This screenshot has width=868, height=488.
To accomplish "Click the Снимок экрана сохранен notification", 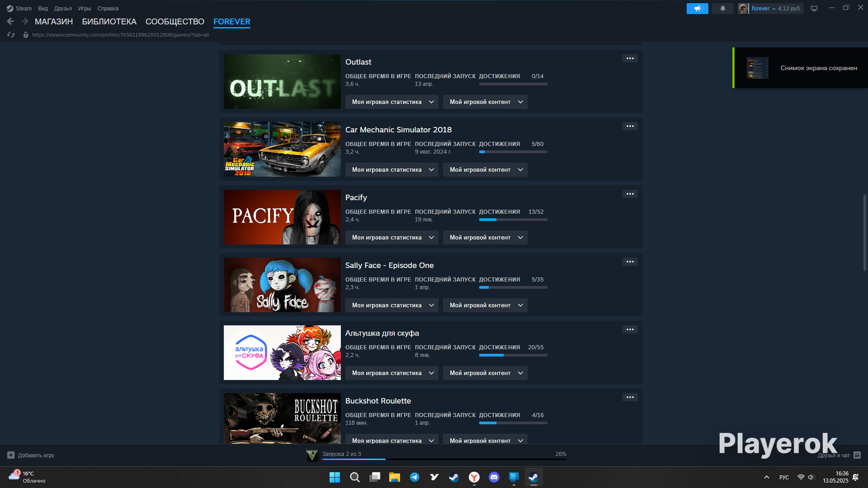I will (800, 68).
